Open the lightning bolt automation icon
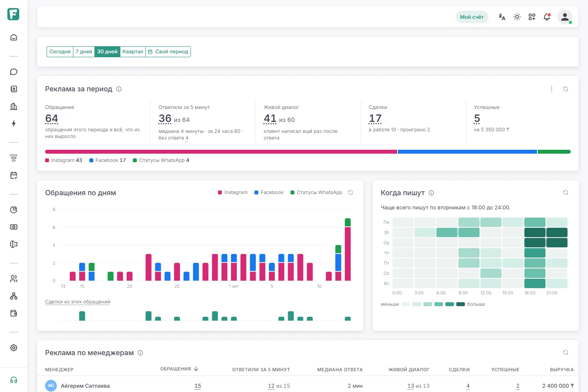The width and height of the screenshot is (588, 392). (x=14, y=123)
